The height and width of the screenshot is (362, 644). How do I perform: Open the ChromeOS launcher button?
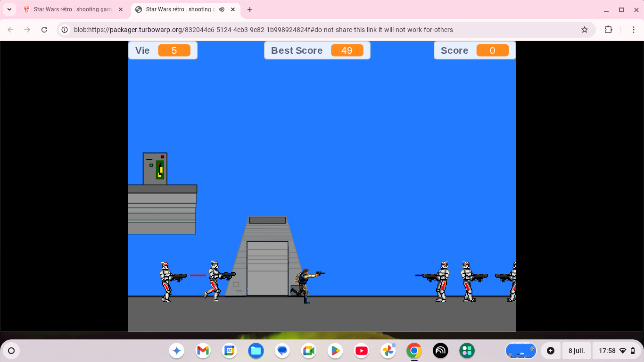point(11,351)
